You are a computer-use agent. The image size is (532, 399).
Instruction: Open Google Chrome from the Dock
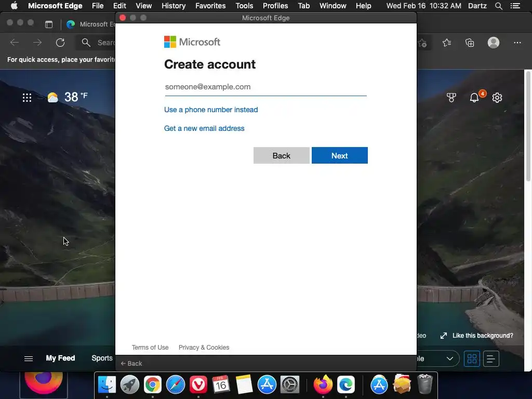pos(153,384)
